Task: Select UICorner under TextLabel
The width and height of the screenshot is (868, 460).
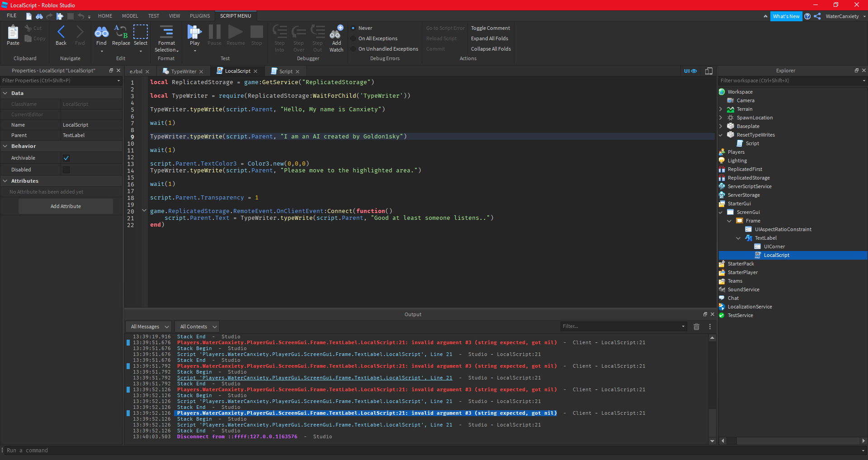Action: (x=774, y=247)
